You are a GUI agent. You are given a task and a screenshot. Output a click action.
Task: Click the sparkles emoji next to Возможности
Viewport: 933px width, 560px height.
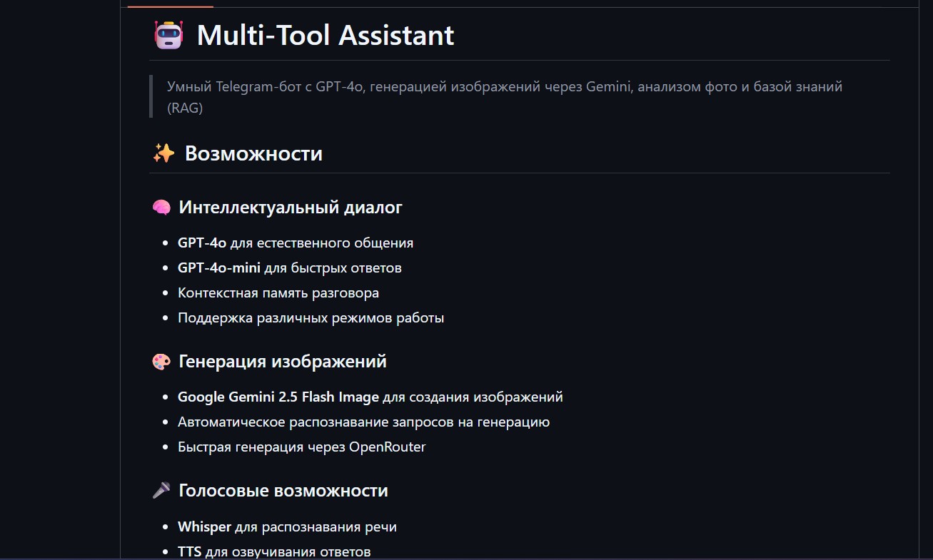click(x=163, y=153)
